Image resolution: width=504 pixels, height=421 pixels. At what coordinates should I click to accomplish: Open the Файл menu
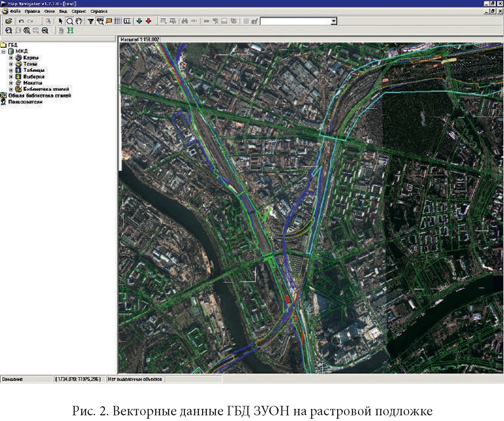pos(15,11)
